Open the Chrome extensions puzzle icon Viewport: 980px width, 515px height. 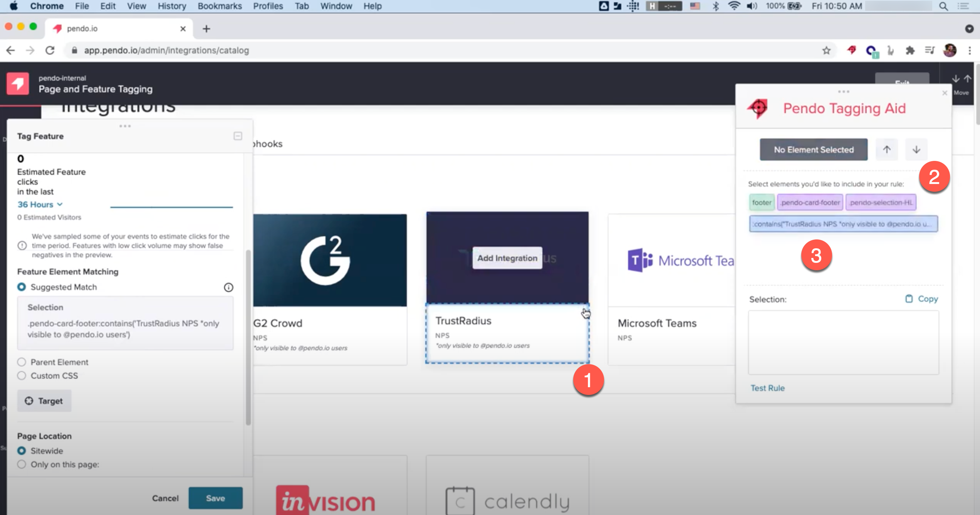tap(910, 50)
